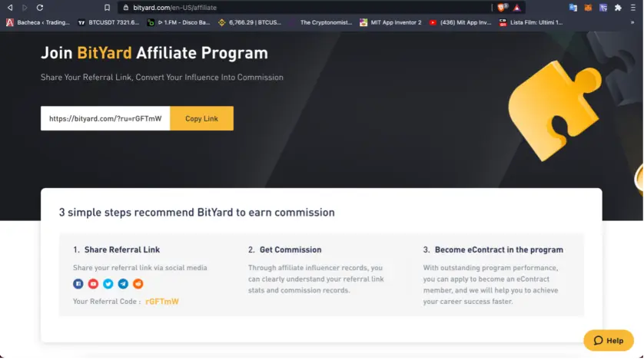644x360 pixels.
Task: Click the browser back arrow
Action: pos(10,8)
